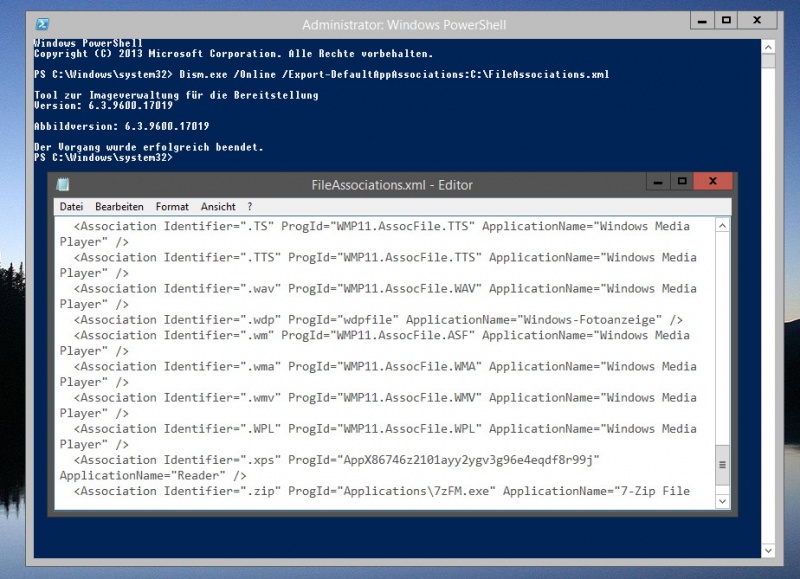Click the Notepad icon in Editor title bar
Viewport: 800px width, 579px height.
coord(63,184)
